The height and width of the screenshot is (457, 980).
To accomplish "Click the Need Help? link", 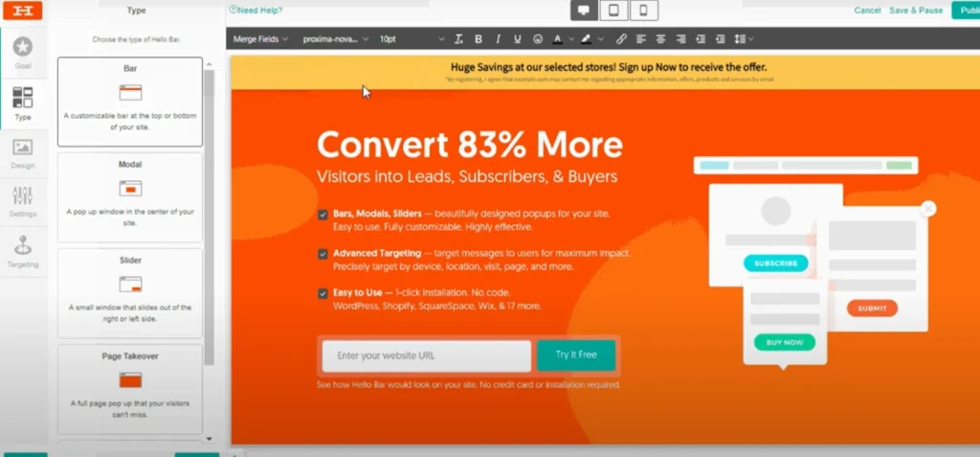I will [x=260, y=10].
